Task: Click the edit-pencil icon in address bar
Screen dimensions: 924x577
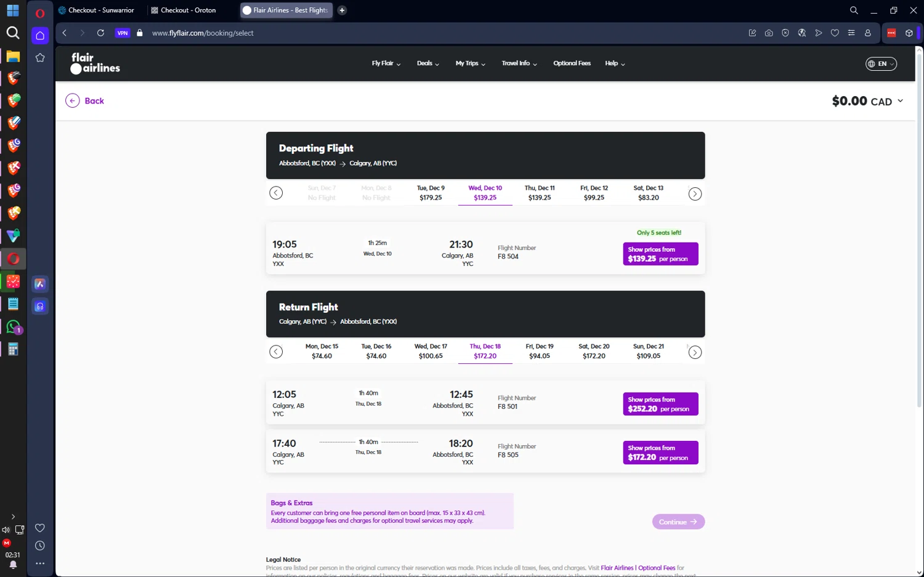Action: (752, 33)
